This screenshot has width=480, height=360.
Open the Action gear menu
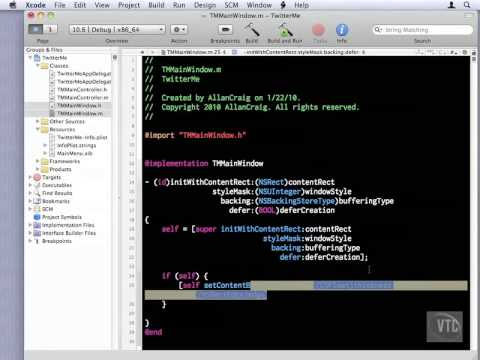click(179, 30)
